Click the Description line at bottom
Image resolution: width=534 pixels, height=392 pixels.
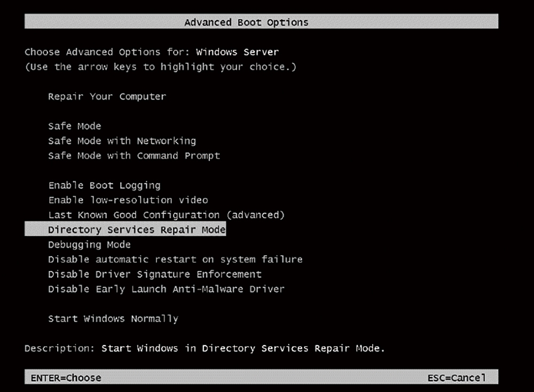(x=205, y=348)
